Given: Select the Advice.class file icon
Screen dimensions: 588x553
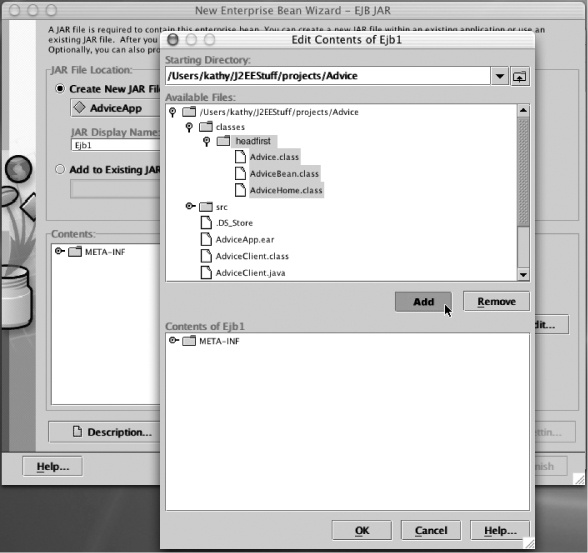Looking at the screenshot, I should tap(240, 157).
